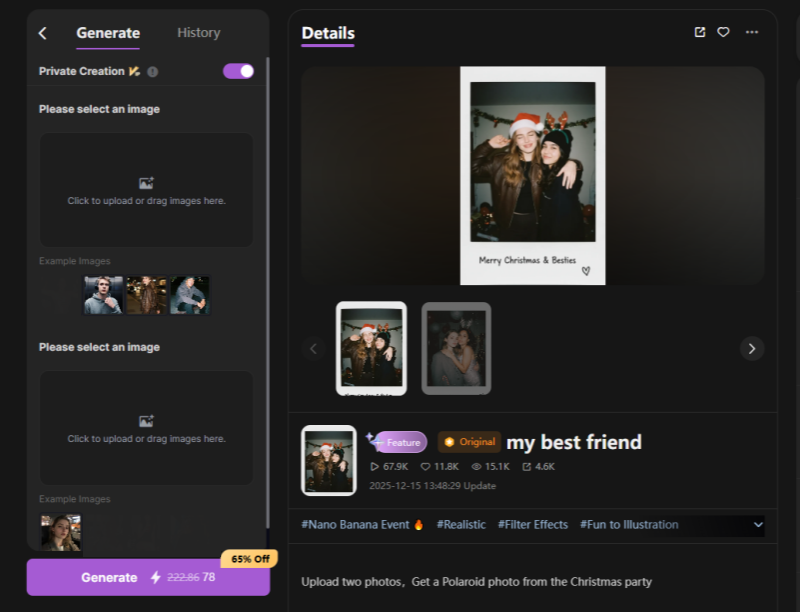Select the Generate tab
The width and height of the screenshot is (800, 612).
coord(108,33)
